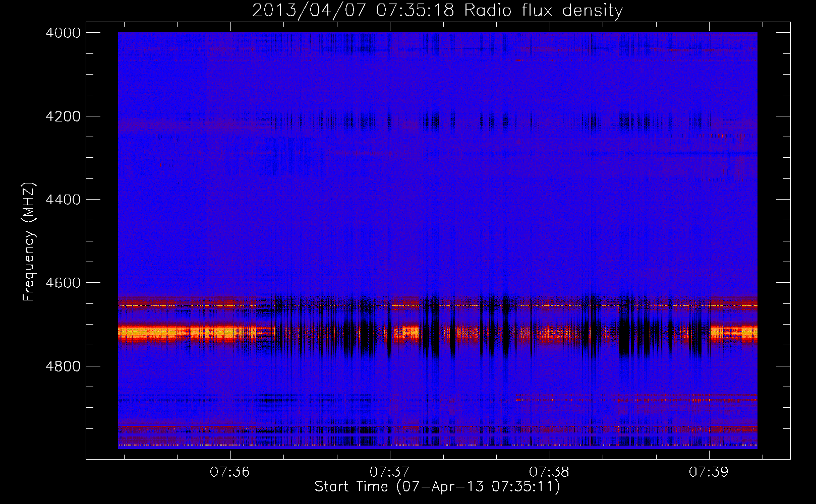Click the 07:36 time tick label
The image size is (816, 504).
[230, 472]
